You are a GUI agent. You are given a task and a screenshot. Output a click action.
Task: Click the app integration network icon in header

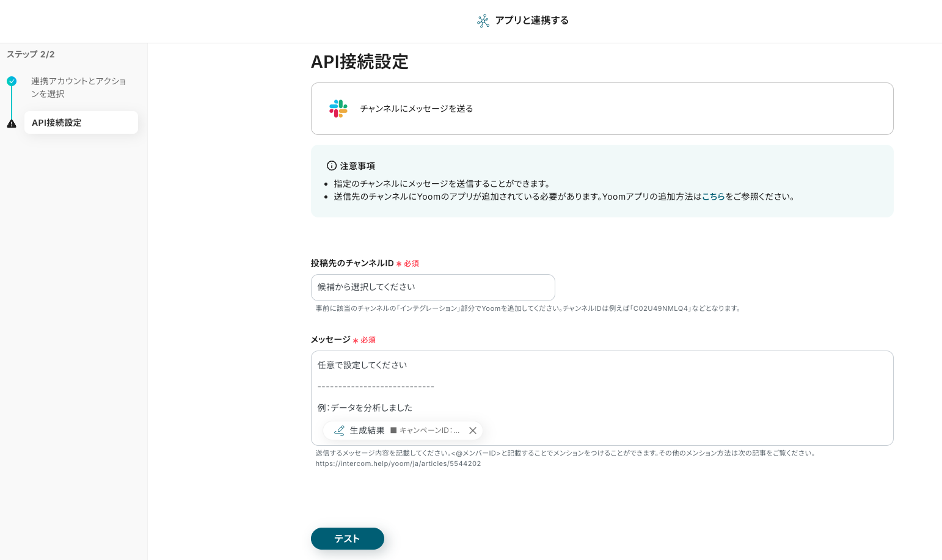483,21
